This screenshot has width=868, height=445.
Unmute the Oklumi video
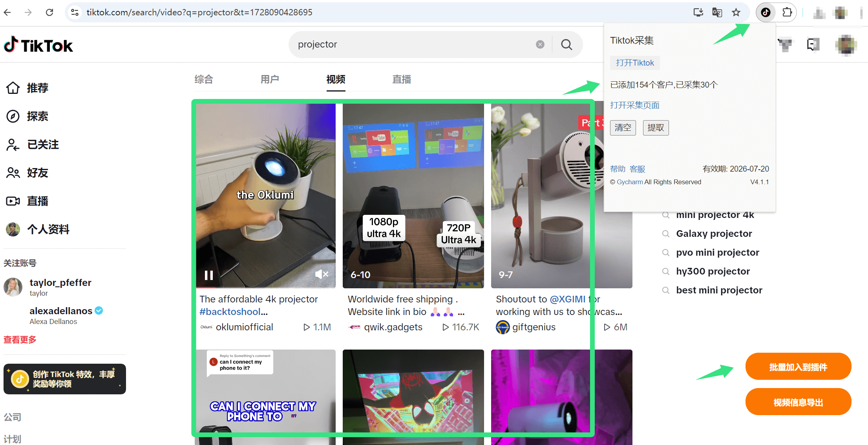(322, 274)
